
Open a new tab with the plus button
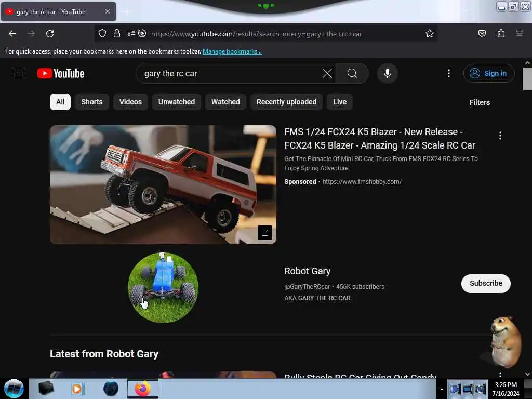click(x=127, y=11)
